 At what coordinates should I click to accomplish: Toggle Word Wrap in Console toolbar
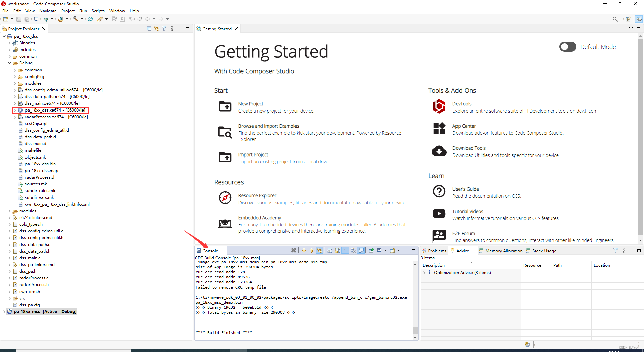[x=345, y=250]
